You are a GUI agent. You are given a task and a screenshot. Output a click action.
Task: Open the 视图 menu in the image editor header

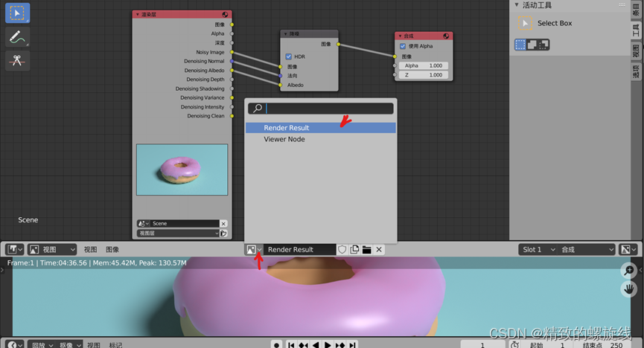pyautogui.click(x=90, y=250)
